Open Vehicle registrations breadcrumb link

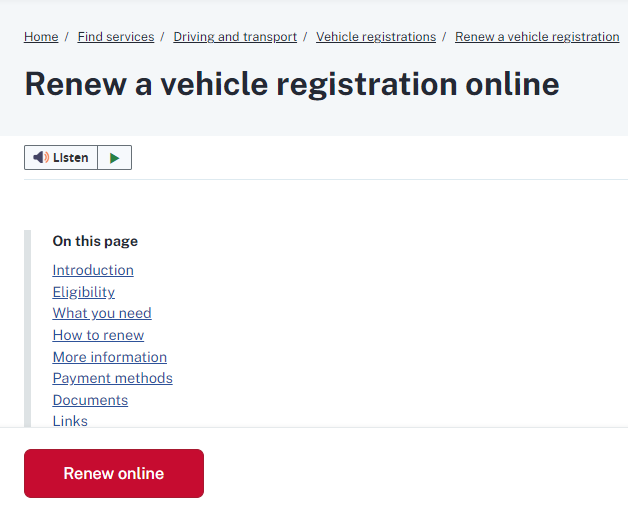click(x=376, y=37)
